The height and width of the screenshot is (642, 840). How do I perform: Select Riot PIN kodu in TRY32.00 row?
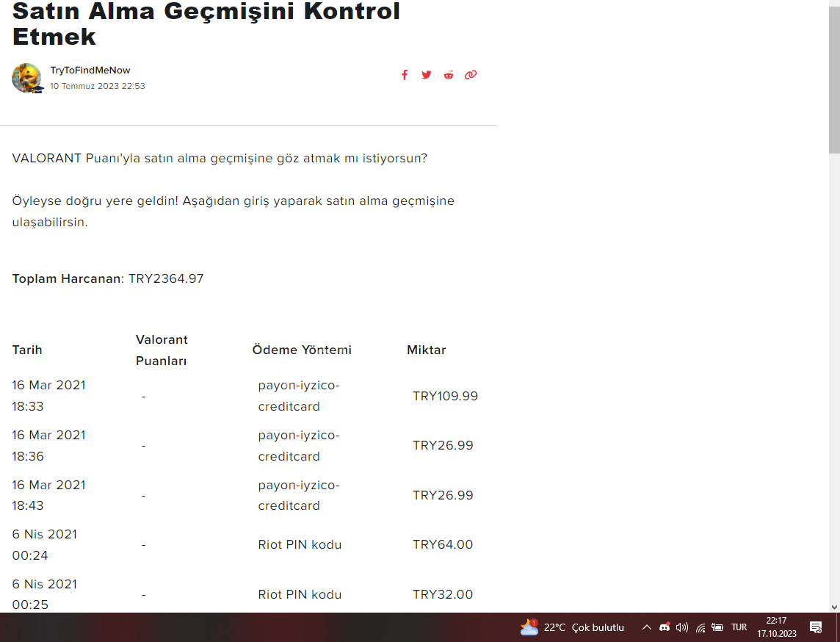300,594
